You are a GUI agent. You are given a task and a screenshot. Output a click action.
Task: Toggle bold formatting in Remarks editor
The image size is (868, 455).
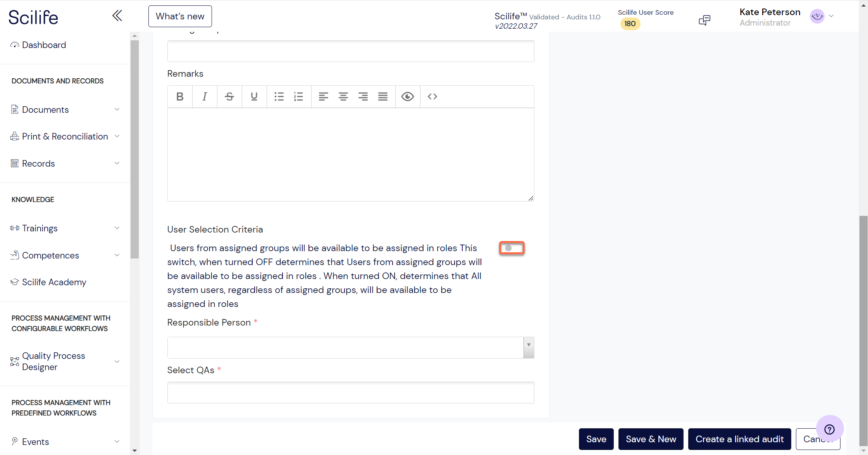point(180,97)
